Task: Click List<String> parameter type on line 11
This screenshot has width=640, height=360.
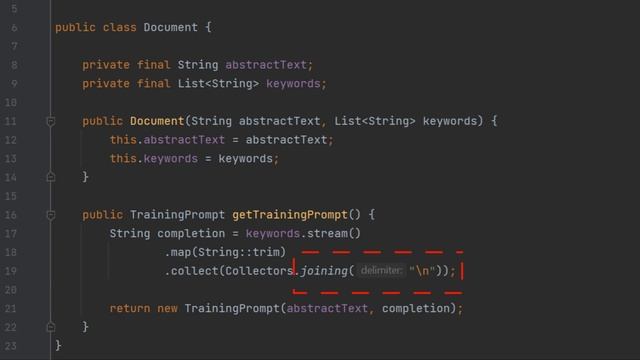Action: 375,121
